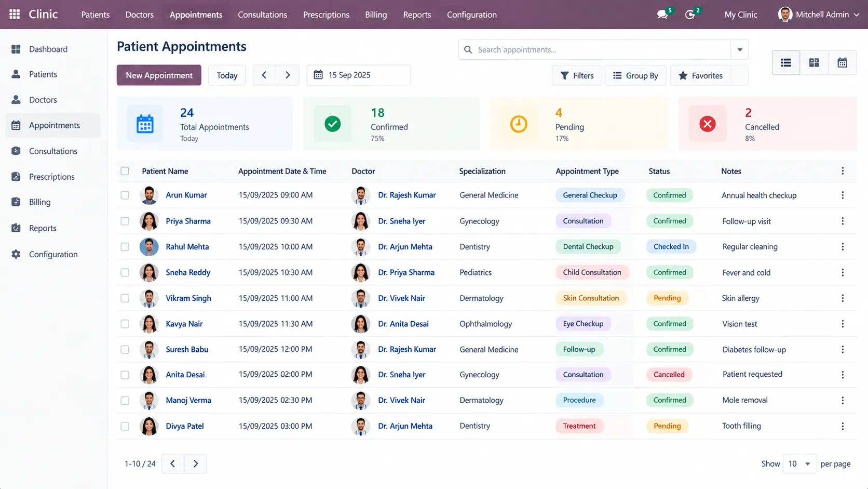The height and width of the screenshot is (489, 868).
Task: Go to previous page of appointment records
Action: point(173,464)
